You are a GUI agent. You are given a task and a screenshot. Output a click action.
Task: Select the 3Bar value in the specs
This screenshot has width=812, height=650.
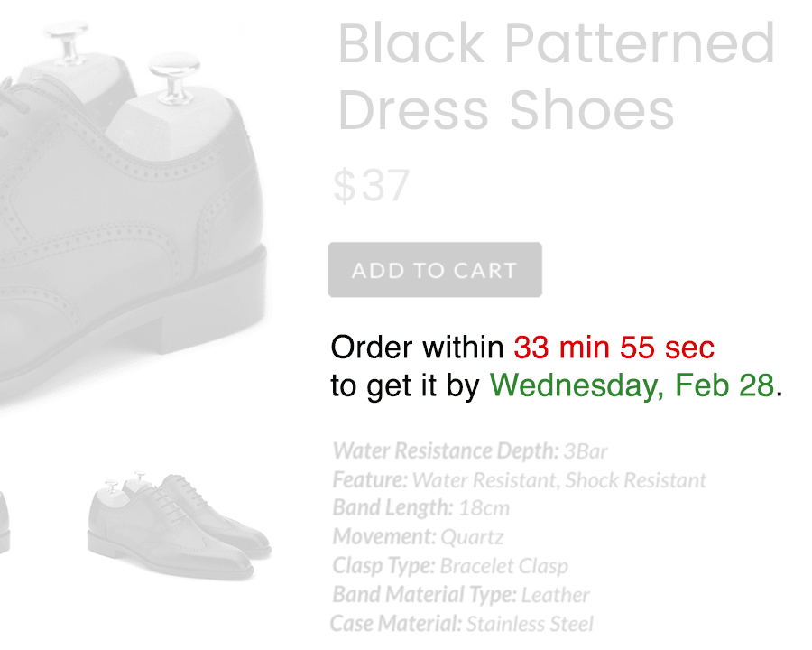point(591,451)
